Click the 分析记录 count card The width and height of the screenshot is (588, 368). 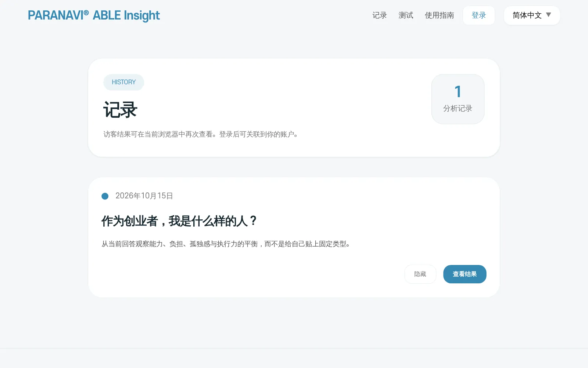[458, 99]
